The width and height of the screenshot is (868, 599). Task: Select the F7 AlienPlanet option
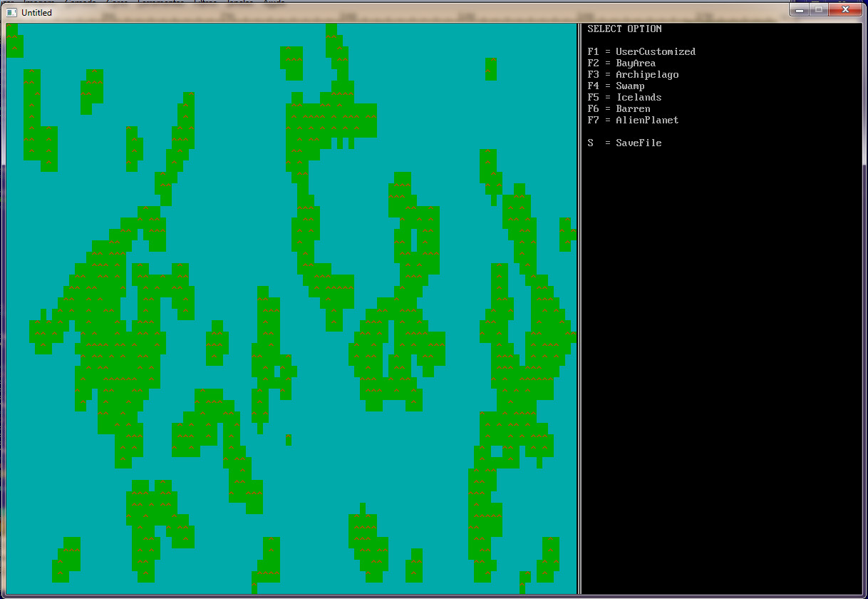(x=633, y=121)
